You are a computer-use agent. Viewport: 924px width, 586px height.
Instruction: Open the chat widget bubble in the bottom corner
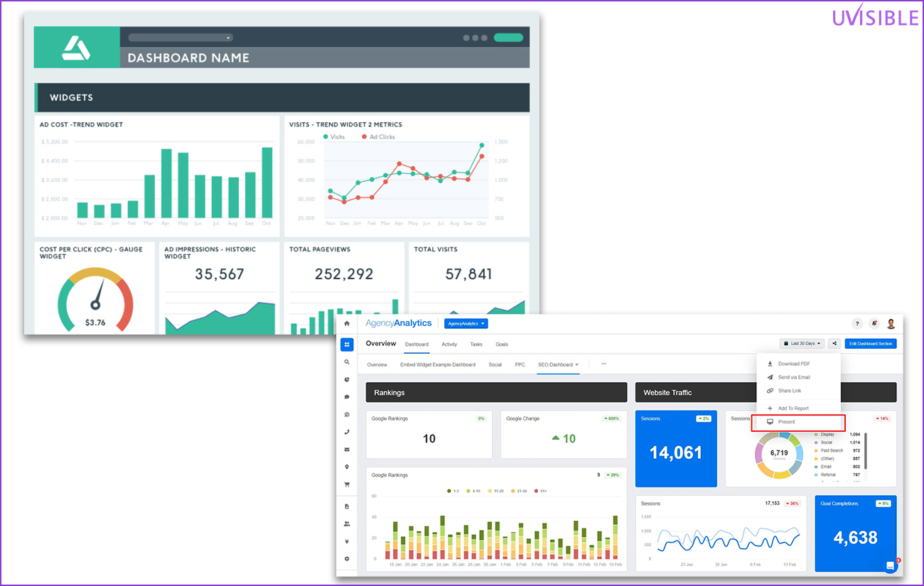(890, 565)
